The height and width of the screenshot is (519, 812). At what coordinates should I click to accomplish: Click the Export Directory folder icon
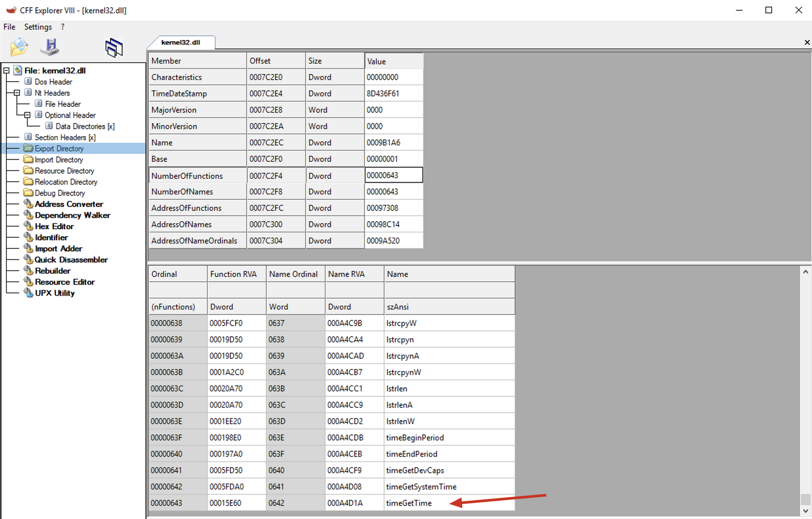(28, 148)
